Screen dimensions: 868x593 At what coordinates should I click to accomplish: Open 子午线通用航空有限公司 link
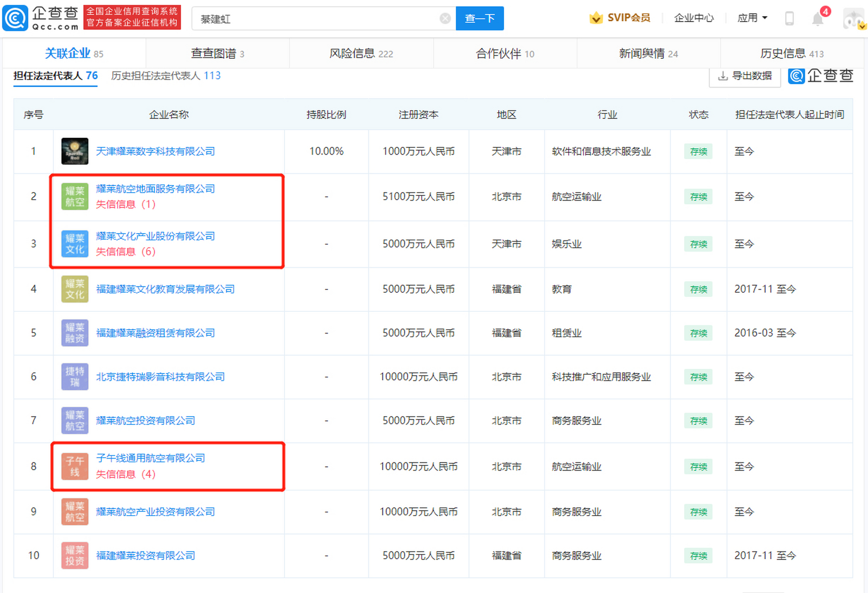150,458
